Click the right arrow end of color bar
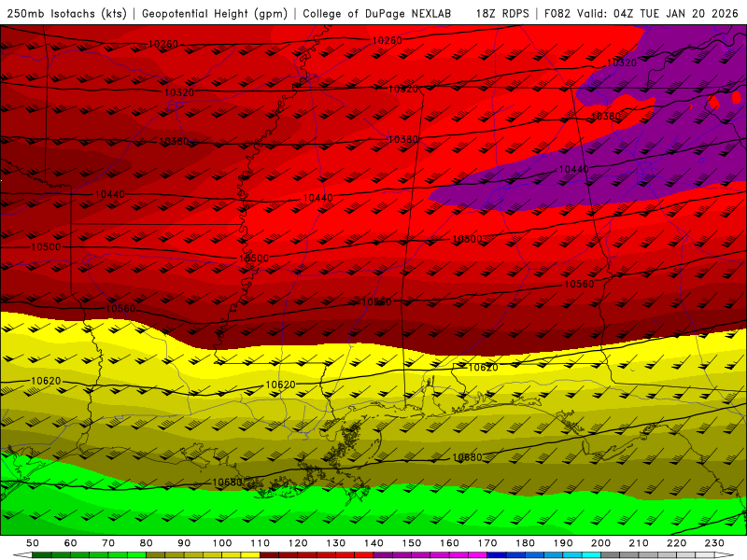This screenshot has width=747, height=560. point(725,555)
